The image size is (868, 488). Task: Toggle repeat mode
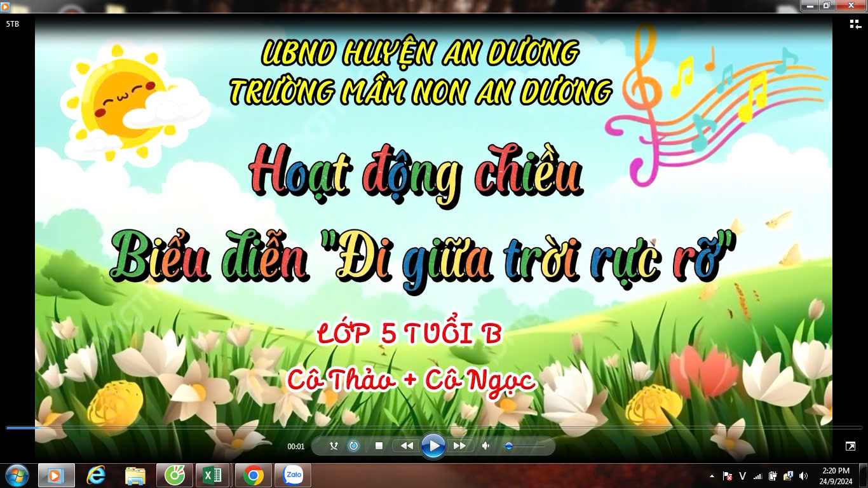pyautogui.click(x=353, y=446)
